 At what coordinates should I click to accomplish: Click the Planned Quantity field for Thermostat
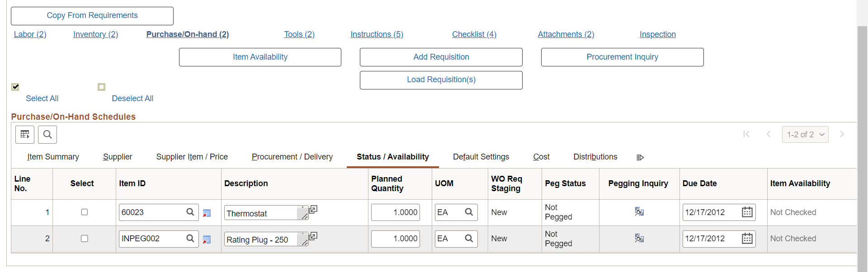click(x=396, y=212)
